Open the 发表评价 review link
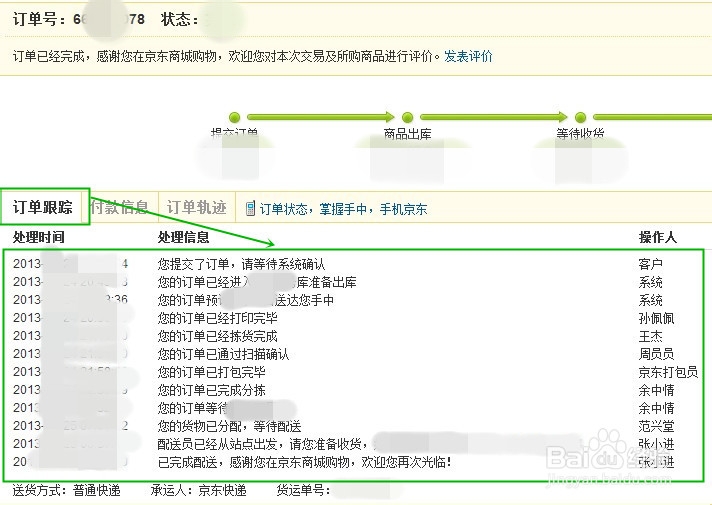712x505 pixels. point(468,56)
